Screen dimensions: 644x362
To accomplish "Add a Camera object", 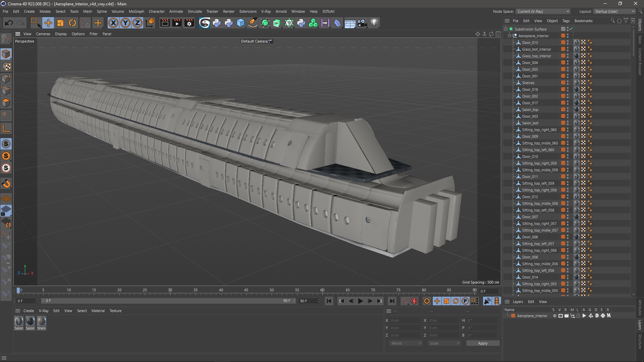I will tap(362, 23).
